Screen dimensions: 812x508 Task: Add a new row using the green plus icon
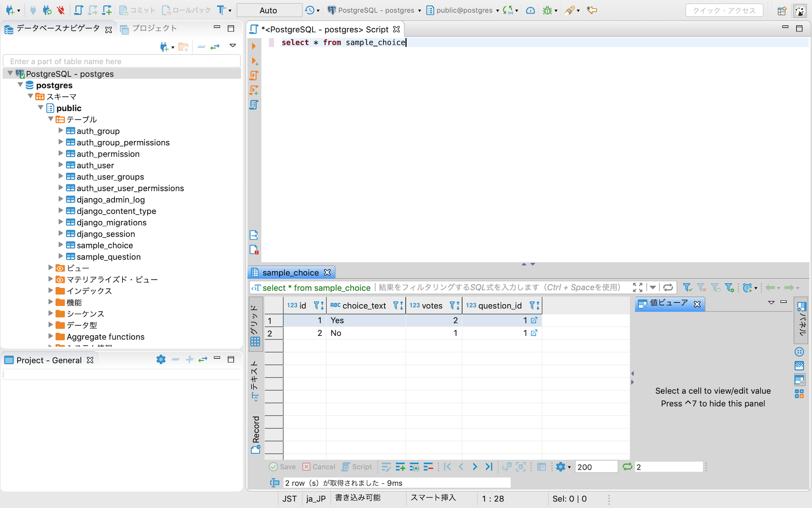click(400, 466)
